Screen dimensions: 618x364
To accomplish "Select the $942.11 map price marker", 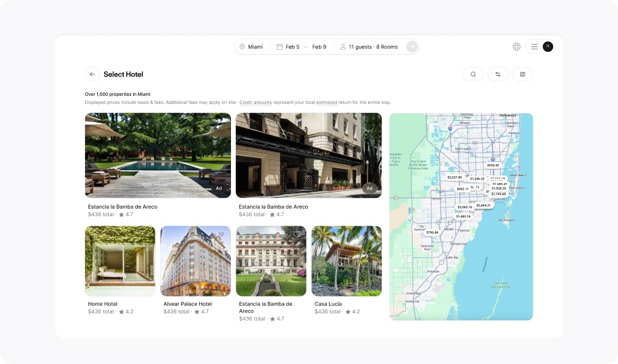I will [462, 188].
